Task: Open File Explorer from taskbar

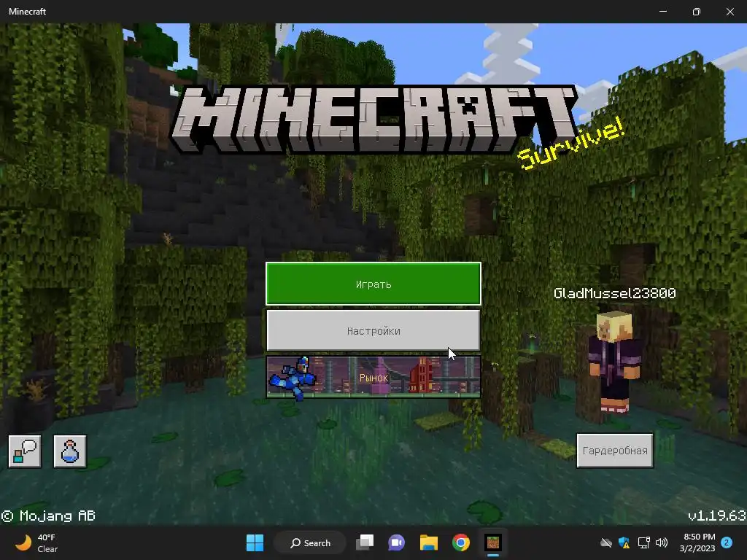Action: [429, 542]
